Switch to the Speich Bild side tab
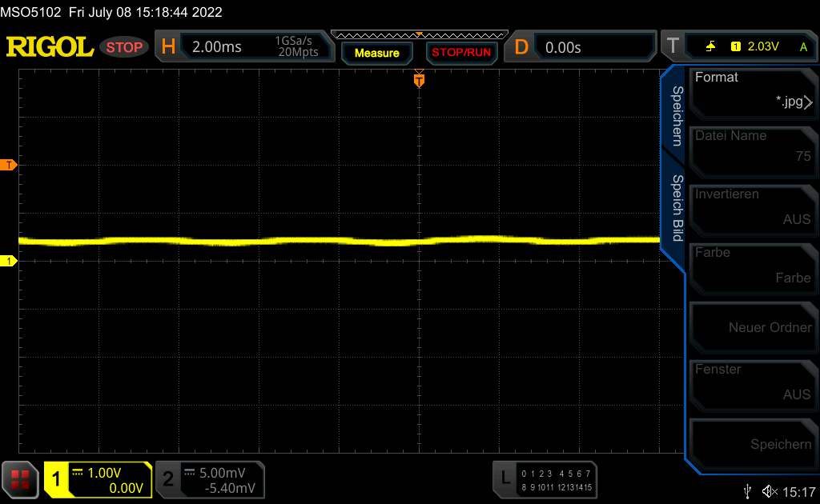The width and height of the screenshot is (820, 504). coord(676,207)
